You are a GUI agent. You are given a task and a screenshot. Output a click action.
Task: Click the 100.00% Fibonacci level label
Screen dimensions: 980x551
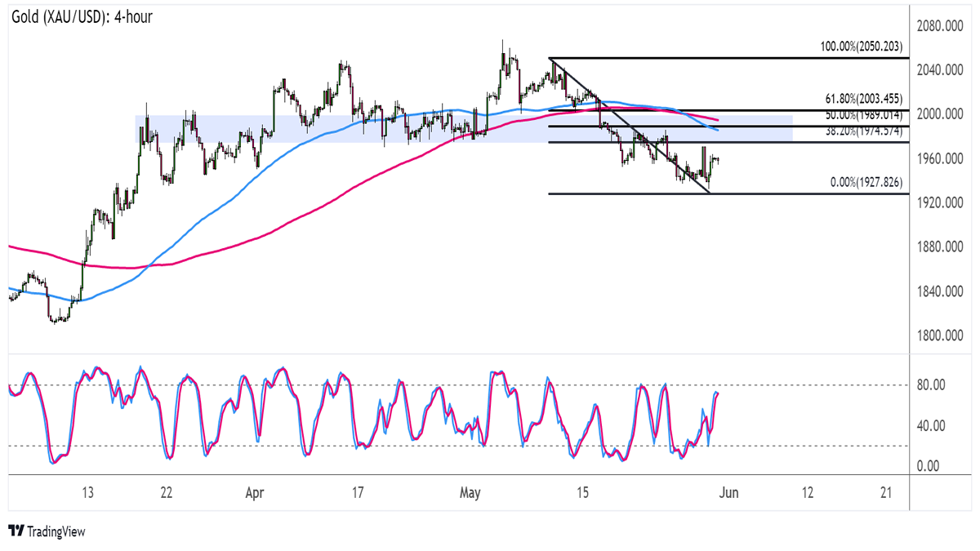[x=861, y=48]
